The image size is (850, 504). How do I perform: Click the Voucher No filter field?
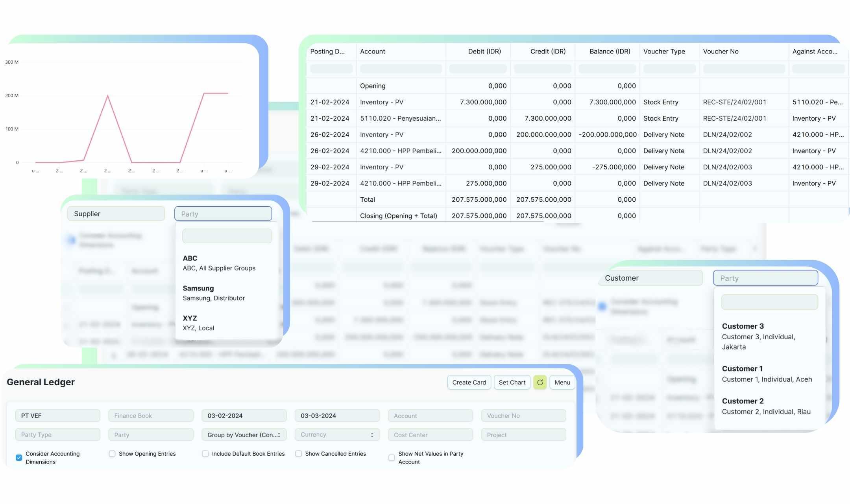click(x=523, y=416)
